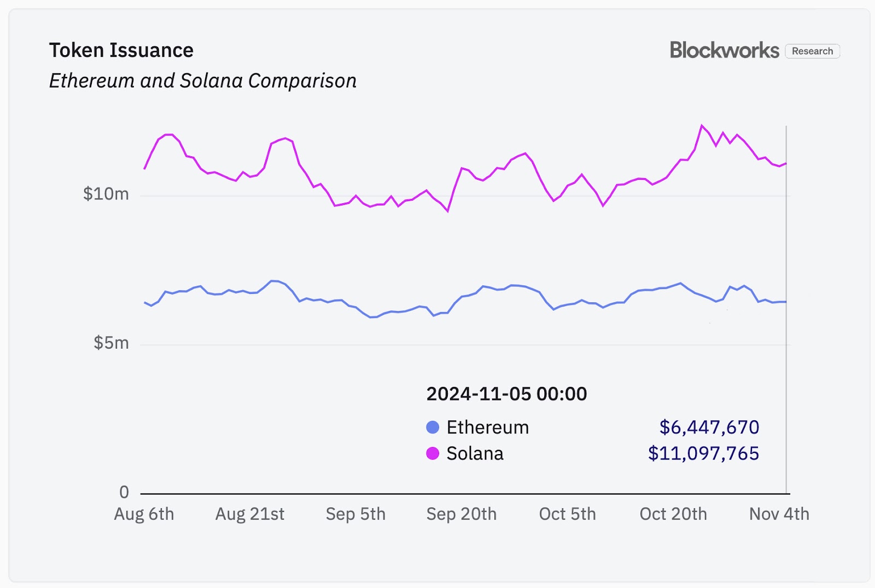Image resolution: width=875 pixels, height=588 pixels.
Task: Click the 0 y-axis label
Action: tap(124, 492)
